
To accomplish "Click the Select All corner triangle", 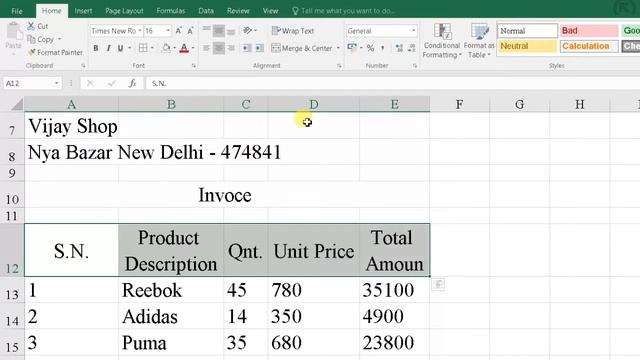I will click(x=16, y=105).
